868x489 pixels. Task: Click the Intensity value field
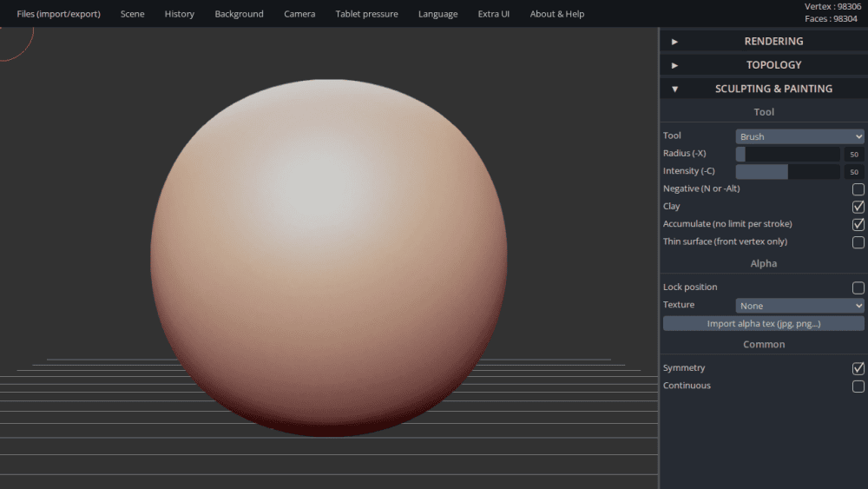pyautogui.click(x=854, y=172)
